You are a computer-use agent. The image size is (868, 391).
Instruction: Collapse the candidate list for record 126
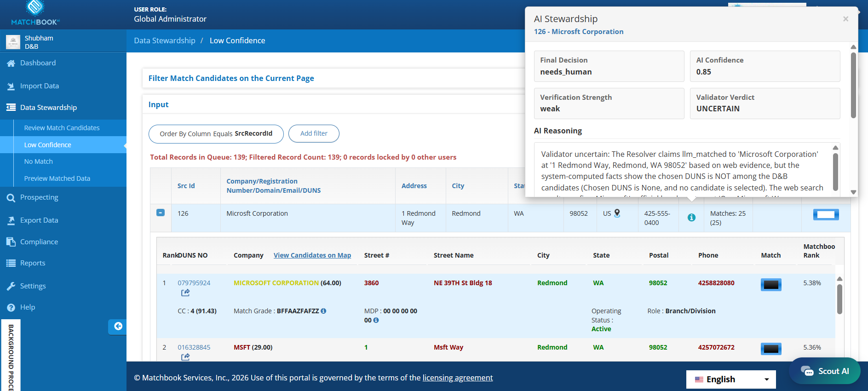[x=161, y=213]
